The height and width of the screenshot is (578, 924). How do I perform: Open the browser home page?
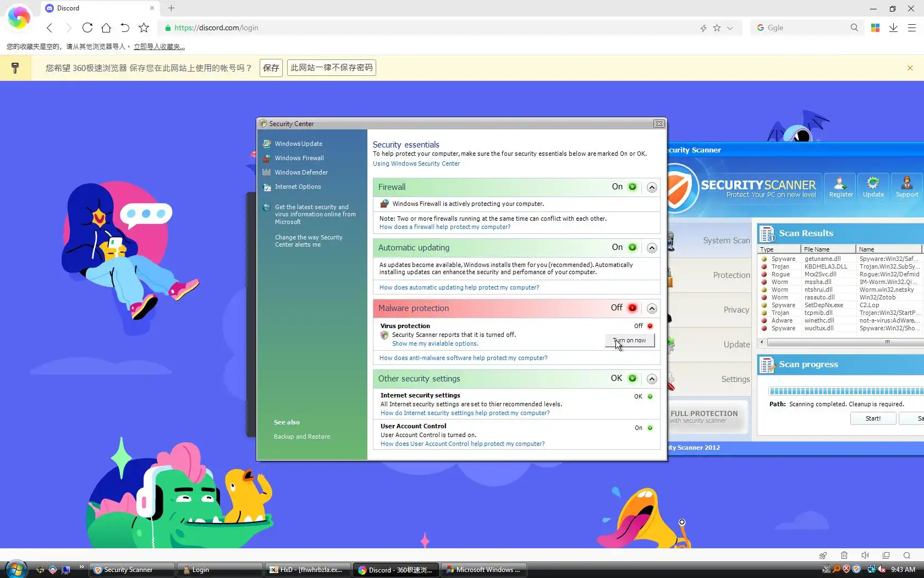[x=106, y=28]
